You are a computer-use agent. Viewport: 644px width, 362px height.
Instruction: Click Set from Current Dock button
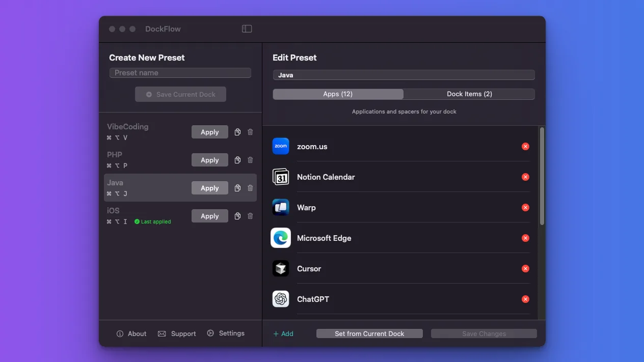[x=369, y=333]
